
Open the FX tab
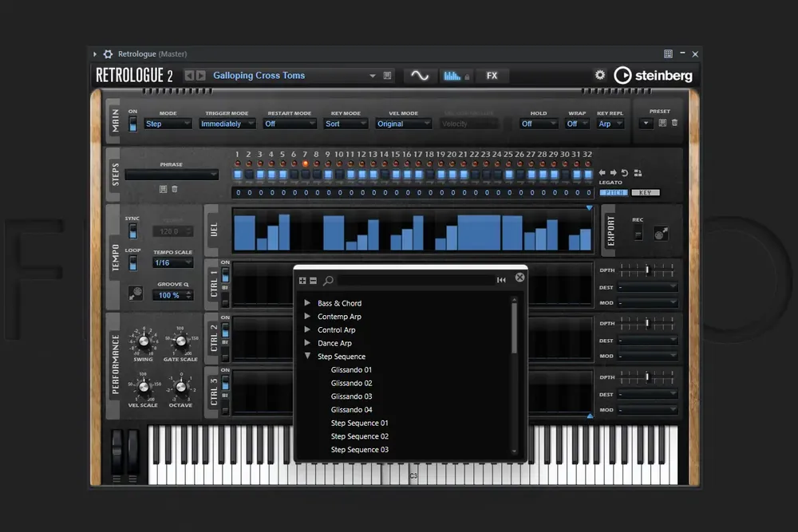click(x=492, y=75)
